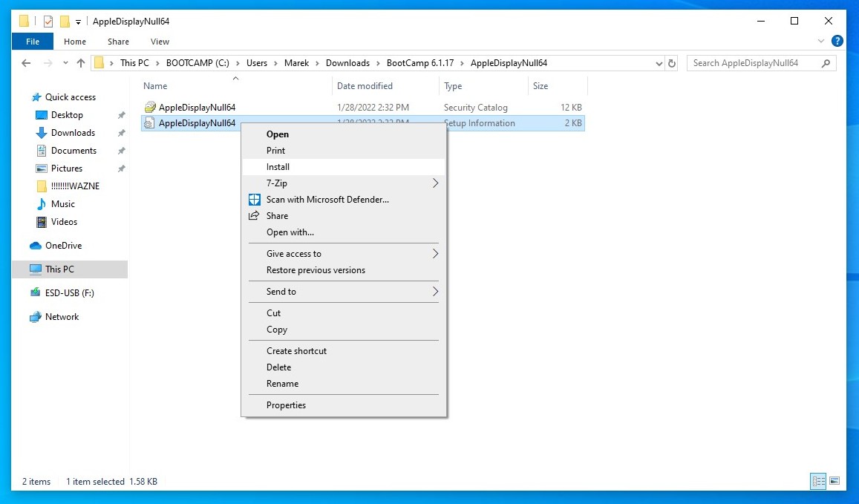
Task: Open Properties from the context menu
Action: point(344,405)
